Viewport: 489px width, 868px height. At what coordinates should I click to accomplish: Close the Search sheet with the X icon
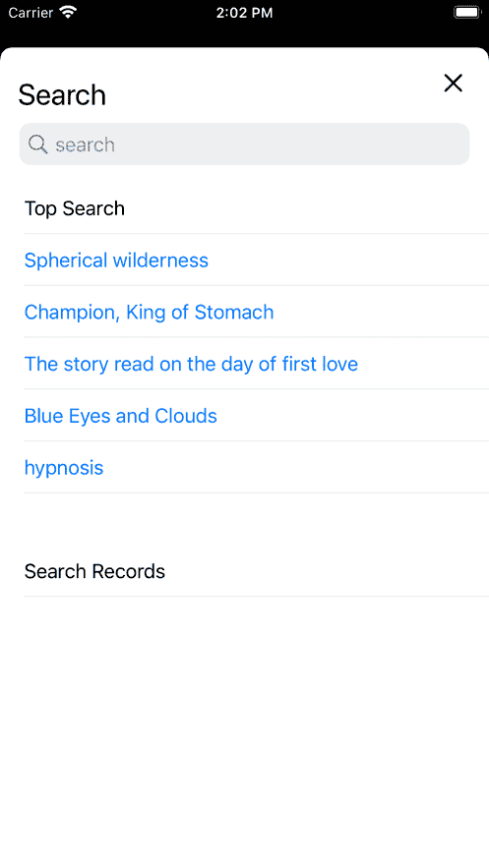(x=453, y=83)
